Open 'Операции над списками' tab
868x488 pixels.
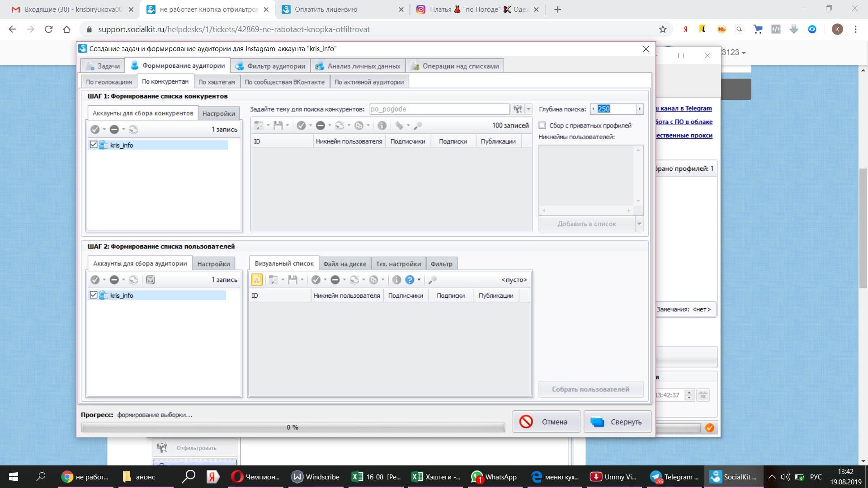click(455, 66)
